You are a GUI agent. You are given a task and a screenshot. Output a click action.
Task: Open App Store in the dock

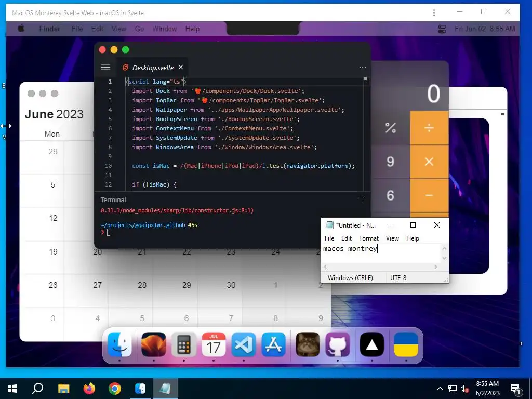(273, 345)
